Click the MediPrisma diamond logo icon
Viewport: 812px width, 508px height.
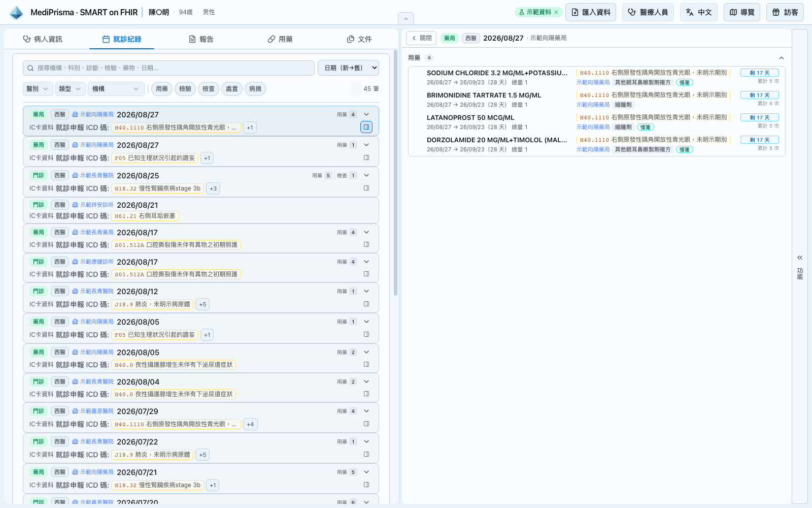pos(16,12)
